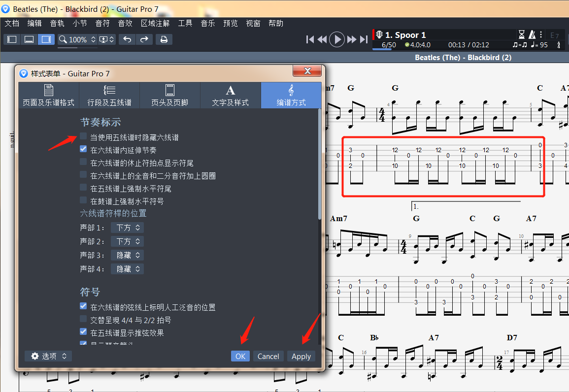Disable 在六线谱内延伸节奏 checkbox

click(x=82, y=150)
